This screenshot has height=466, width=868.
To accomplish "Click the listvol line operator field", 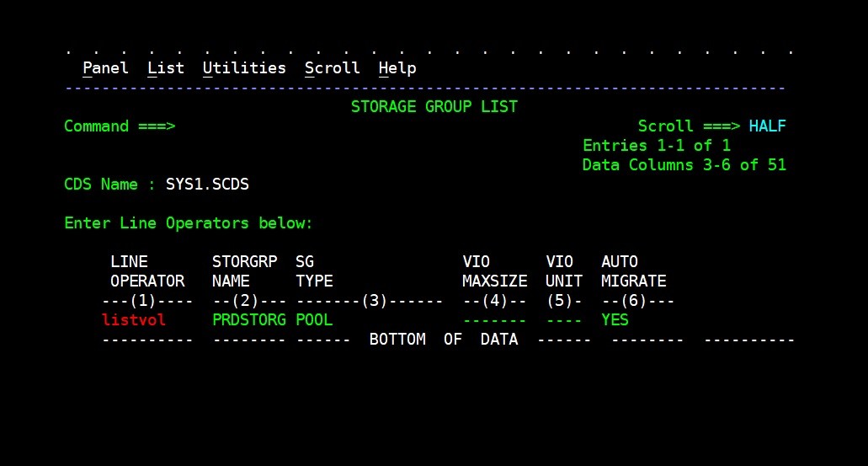I will tap(134, 320).
